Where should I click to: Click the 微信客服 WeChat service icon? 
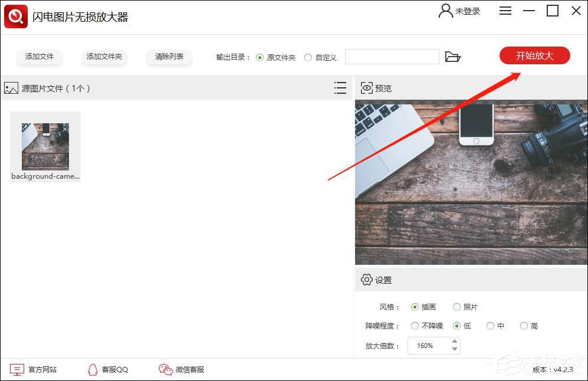[165, 369]
